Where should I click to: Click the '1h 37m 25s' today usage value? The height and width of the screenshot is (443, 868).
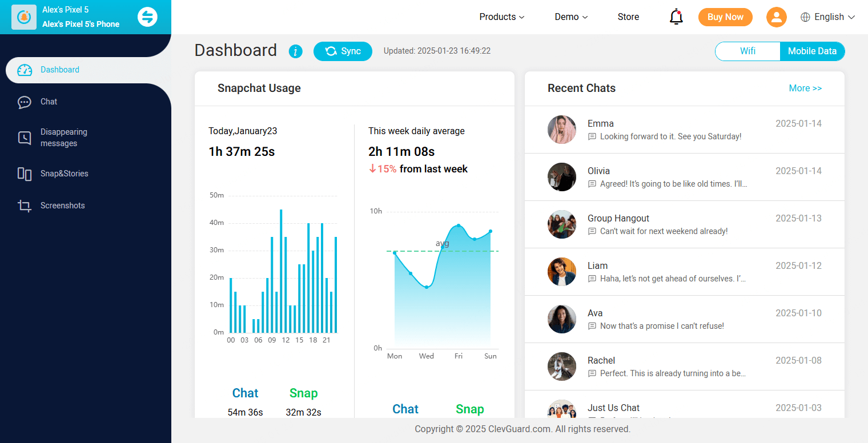click(x=242, y=152)
